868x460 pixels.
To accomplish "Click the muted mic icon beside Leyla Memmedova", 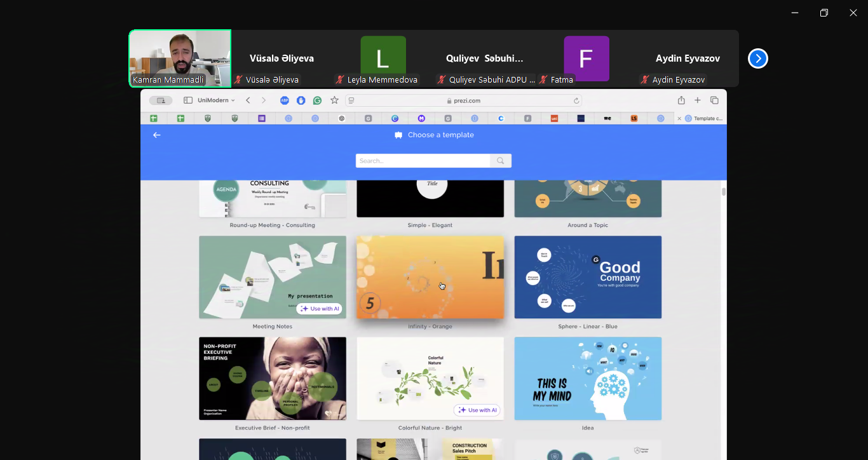I will (341, 80).
